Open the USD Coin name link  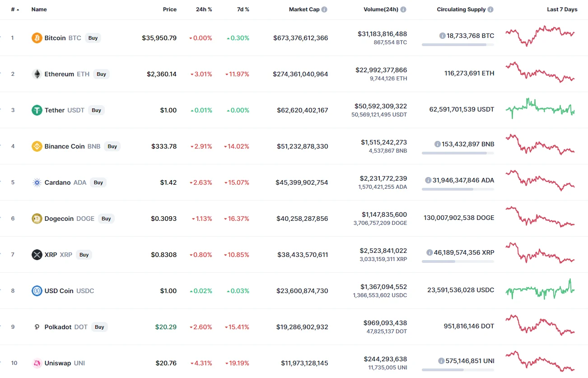(59, 291)
